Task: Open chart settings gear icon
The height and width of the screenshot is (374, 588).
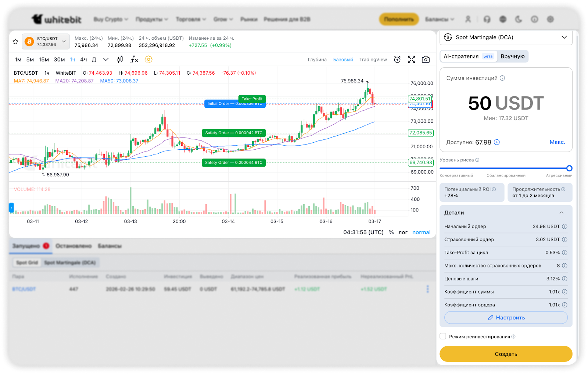Action: pos(148,60)
